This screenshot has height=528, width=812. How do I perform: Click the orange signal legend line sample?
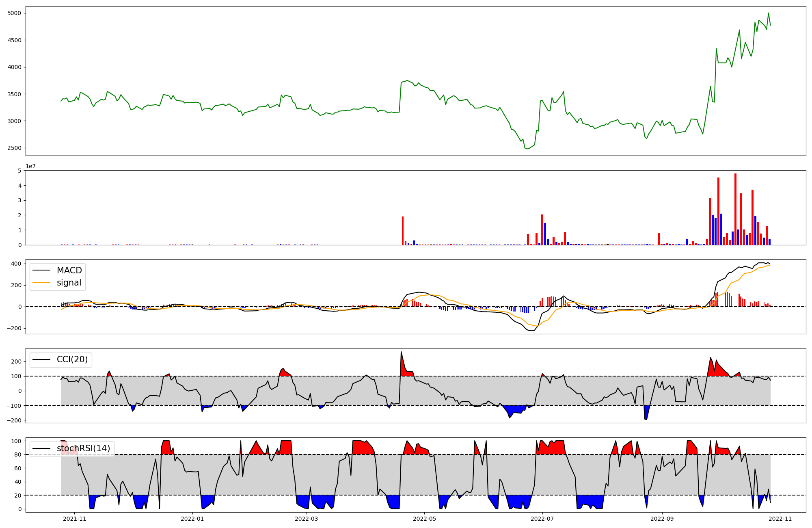coord(41,283)
